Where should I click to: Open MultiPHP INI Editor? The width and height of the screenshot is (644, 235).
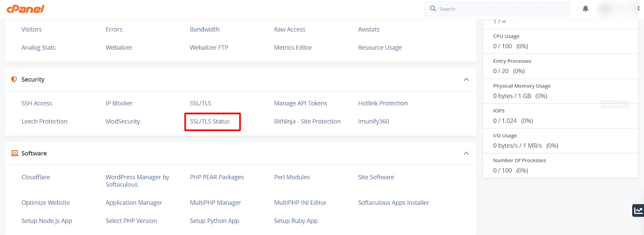[x=300, y=203]
